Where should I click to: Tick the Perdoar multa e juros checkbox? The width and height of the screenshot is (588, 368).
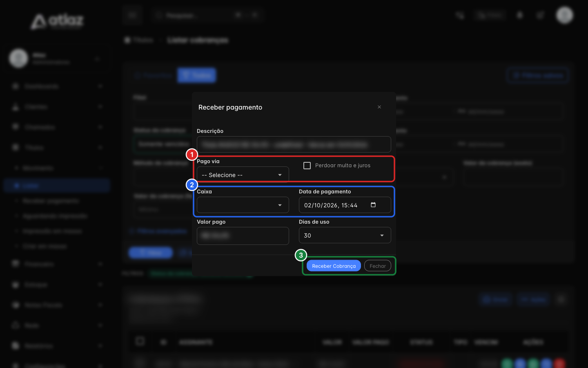click(307, 166)
